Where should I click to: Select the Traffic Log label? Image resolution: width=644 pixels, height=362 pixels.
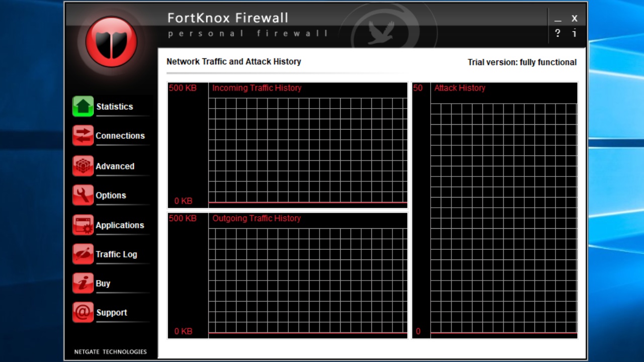[x=116, y=254]
